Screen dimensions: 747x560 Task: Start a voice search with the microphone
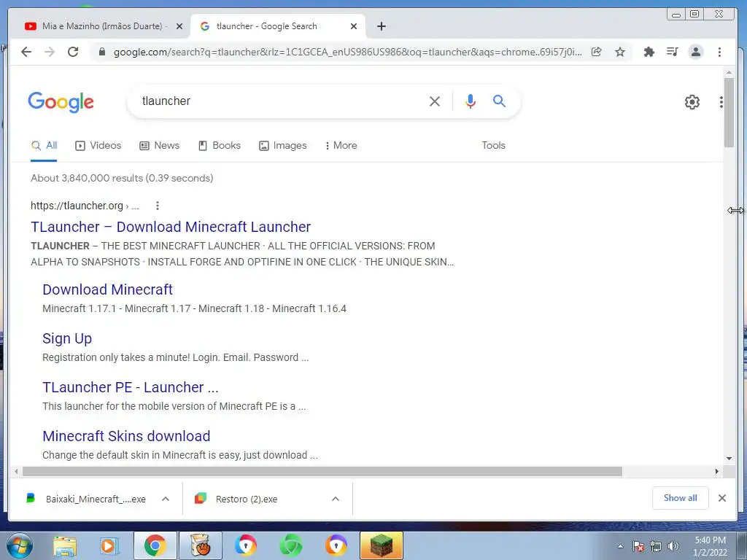471,101
